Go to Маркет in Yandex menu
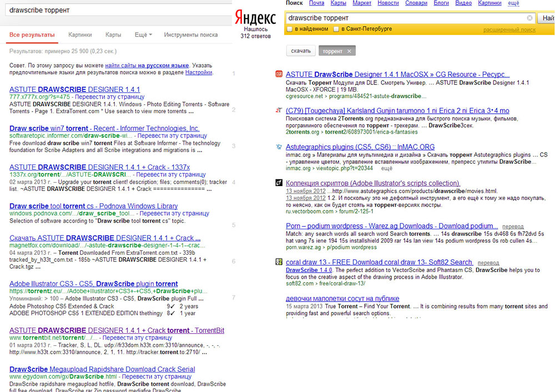 [x=362, y=3]
